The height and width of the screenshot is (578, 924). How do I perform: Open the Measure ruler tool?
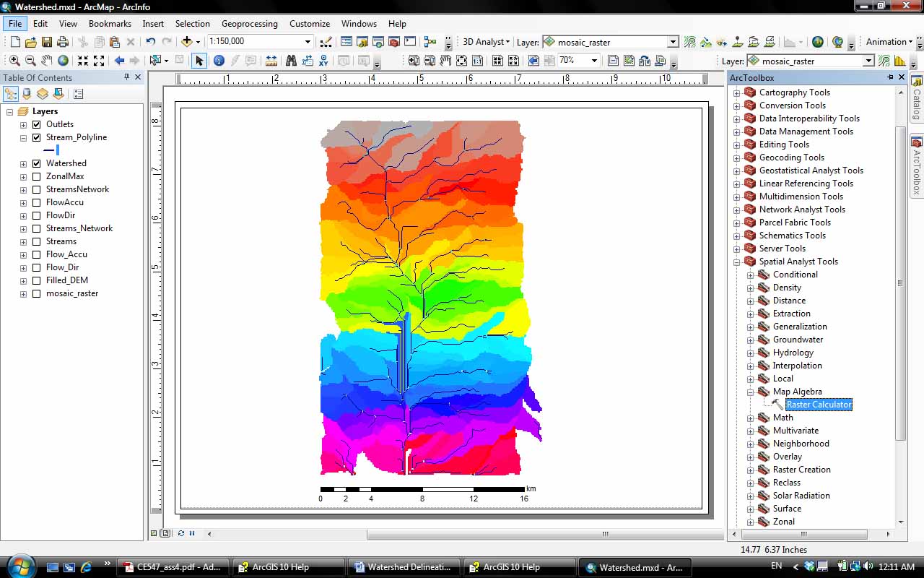(x=271, y=61)
